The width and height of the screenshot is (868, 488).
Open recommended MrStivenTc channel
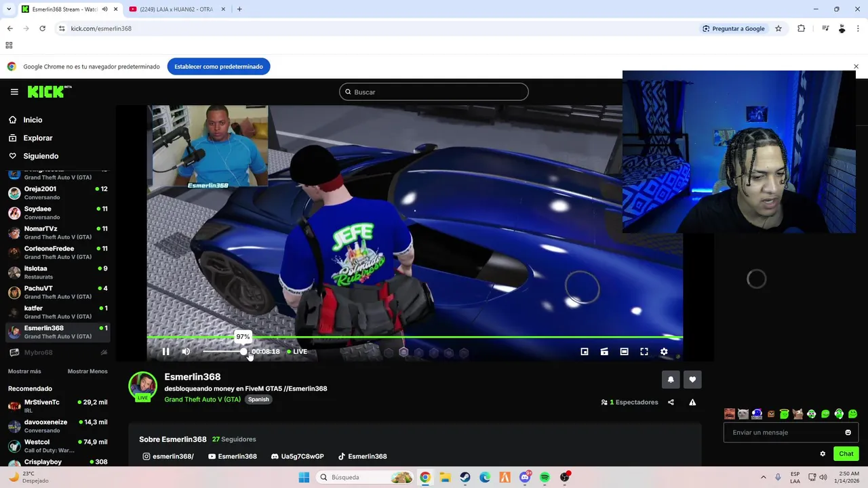[58, 407]
